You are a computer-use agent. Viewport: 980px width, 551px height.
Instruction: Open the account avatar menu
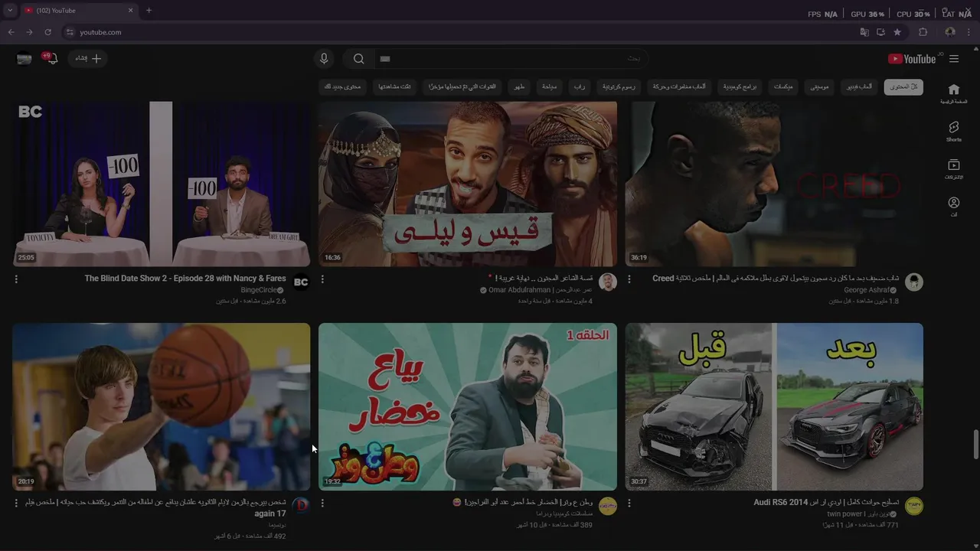(24, 59)
